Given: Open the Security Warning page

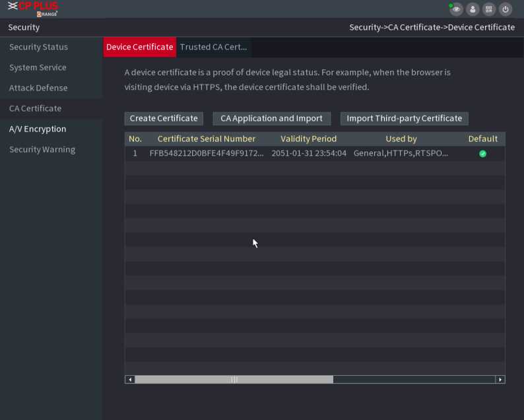Looking at the screenshot, I should (42, 149).
